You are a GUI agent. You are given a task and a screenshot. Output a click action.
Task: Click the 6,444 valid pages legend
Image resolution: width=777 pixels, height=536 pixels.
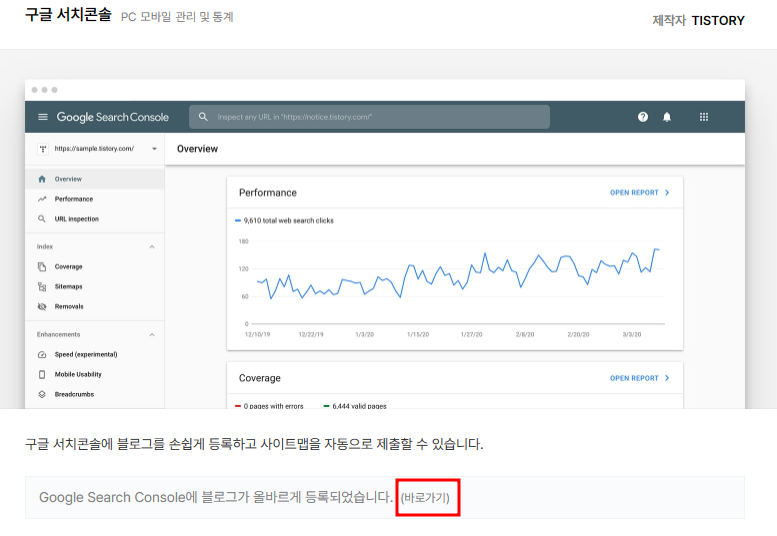[355, 406]
